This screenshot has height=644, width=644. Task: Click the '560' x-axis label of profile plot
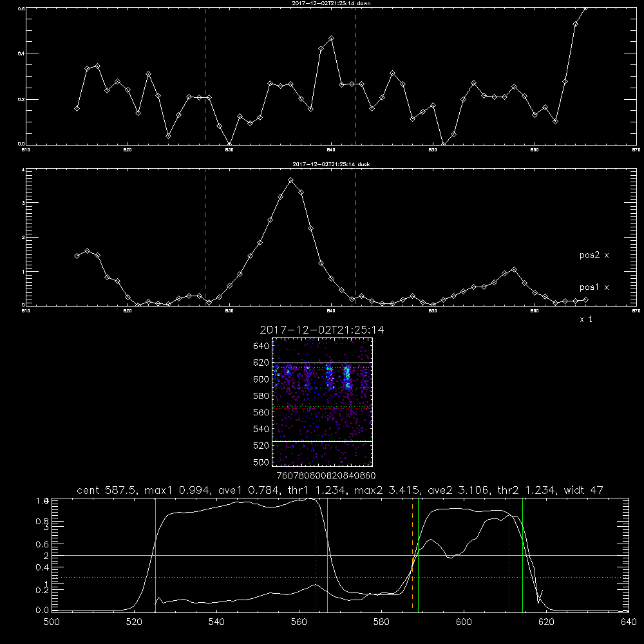299,622
